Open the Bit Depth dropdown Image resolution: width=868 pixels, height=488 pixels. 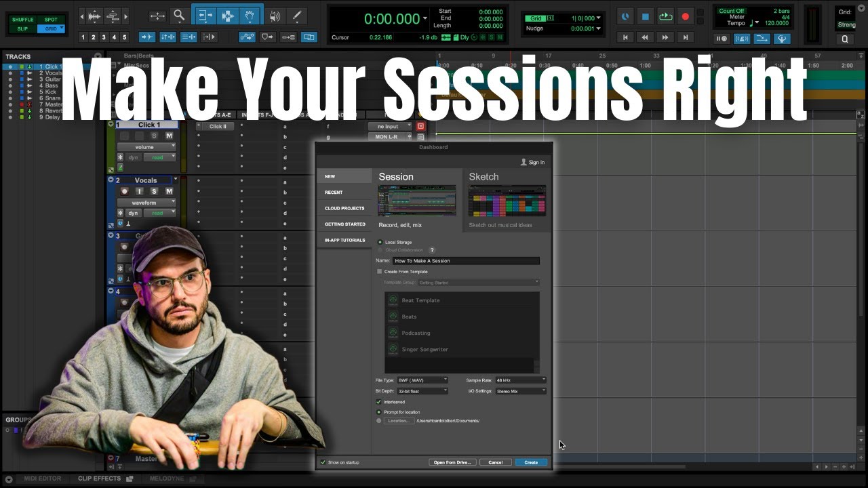click(422, 391)
